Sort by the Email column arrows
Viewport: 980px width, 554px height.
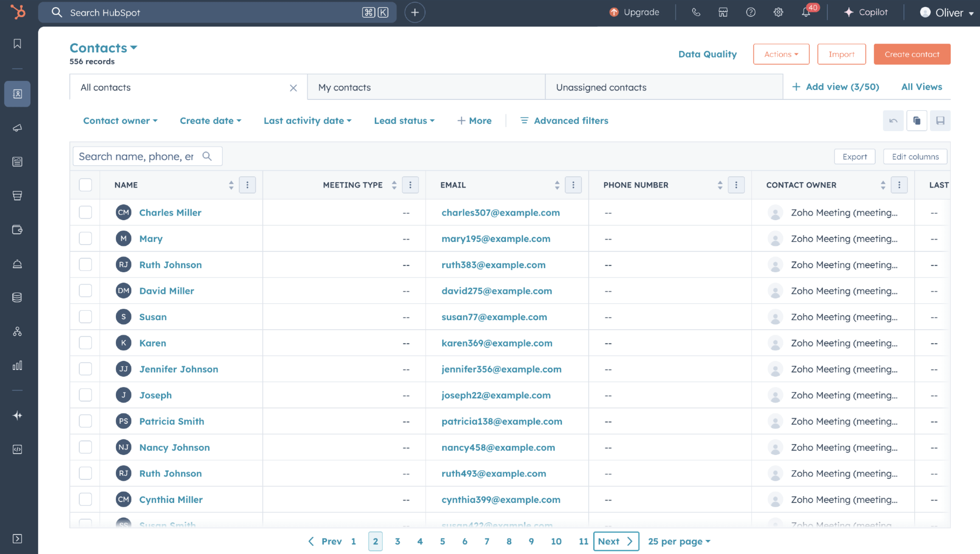click(557, 185)
